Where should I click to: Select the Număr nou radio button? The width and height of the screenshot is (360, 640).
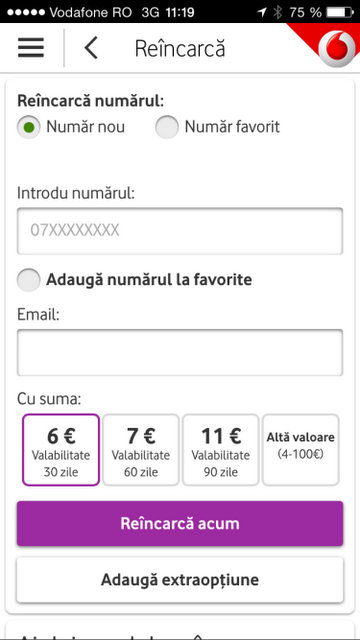tap(29, 127)
